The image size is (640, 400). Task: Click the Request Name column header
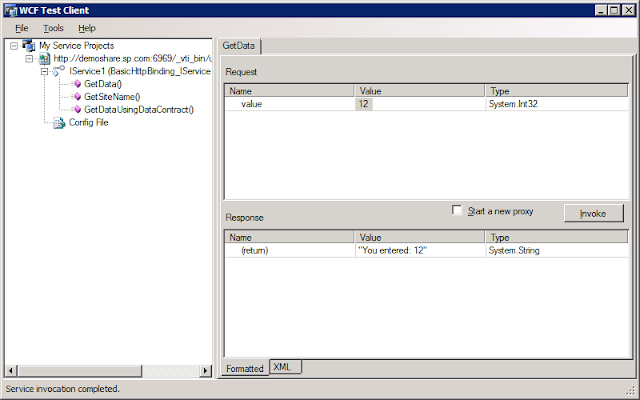(x=289, y=91)
